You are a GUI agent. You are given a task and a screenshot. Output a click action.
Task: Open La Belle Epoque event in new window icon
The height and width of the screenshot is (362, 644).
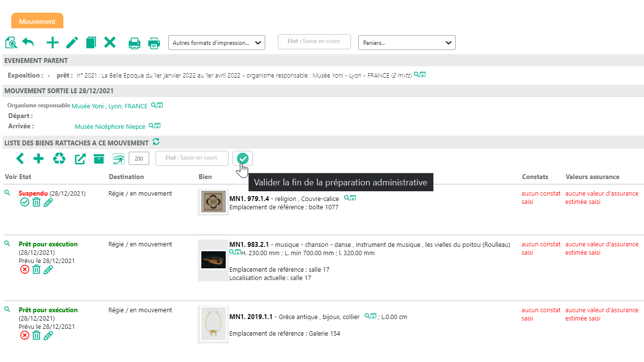point(423,75)
